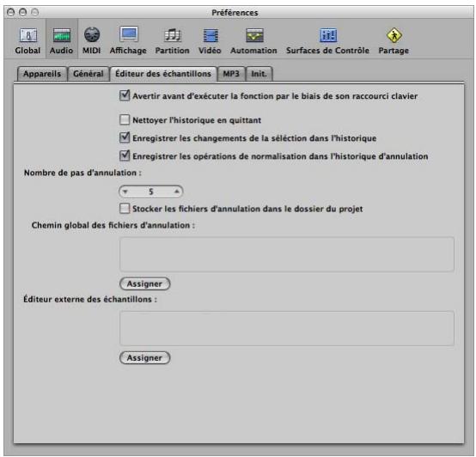This screenshot has height=457, width=476.
Task: Switch to the Appareils tab
Action: click(42, 74)
